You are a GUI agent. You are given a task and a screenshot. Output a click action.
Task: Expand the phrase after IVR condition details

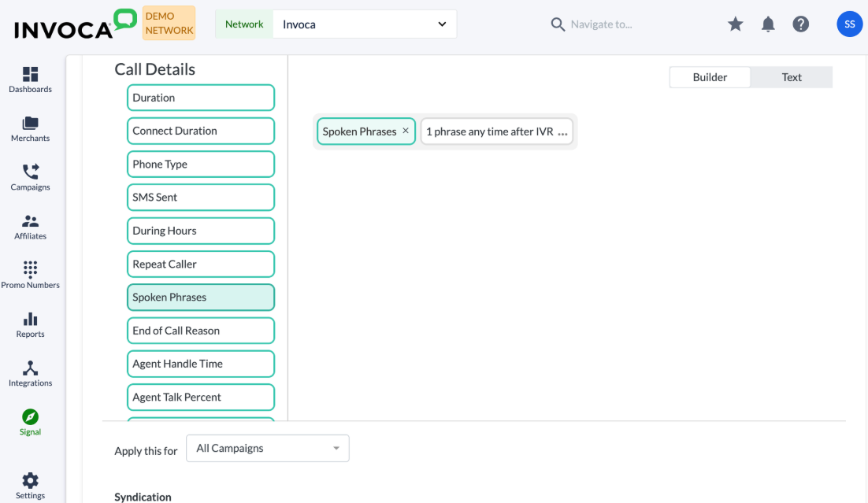(562, 131)
